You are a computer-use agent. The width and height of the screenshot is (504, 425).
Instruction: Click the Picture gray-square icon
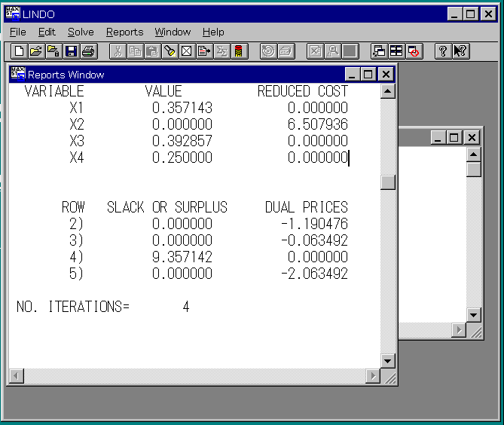click(350, 51)
